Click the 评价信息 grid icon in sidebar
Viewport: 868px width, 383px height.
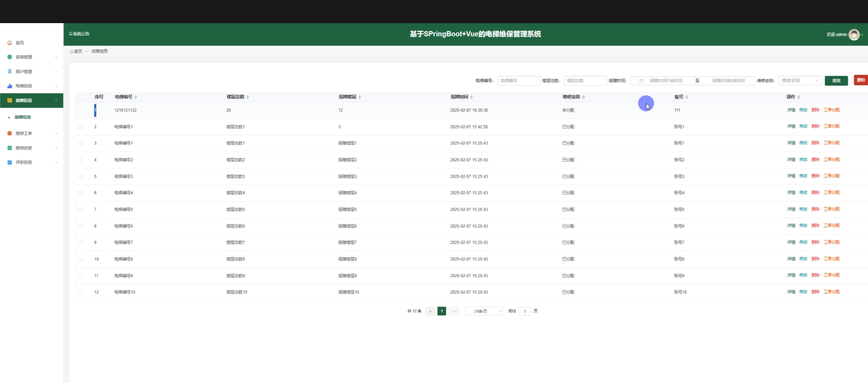pyautogui.click(x=10, y=162)
